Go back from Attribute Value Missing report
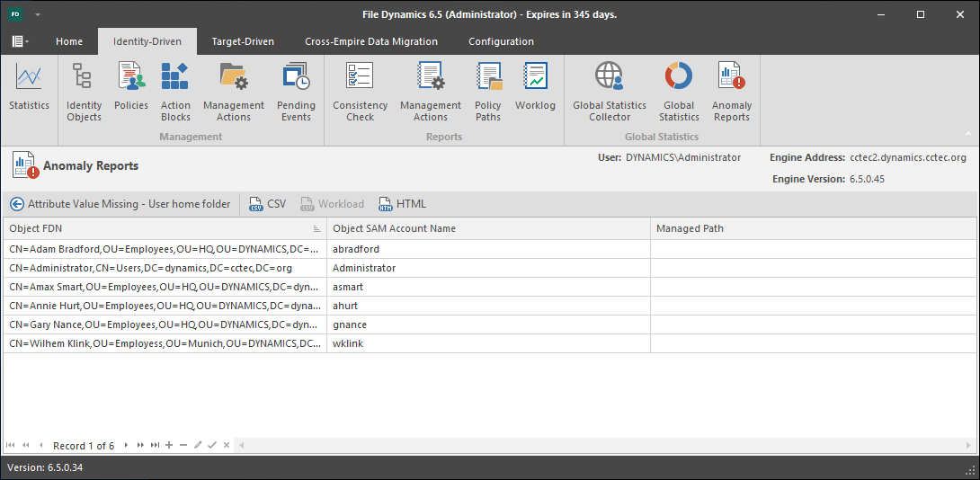980x480 pixels. (16, 204)
